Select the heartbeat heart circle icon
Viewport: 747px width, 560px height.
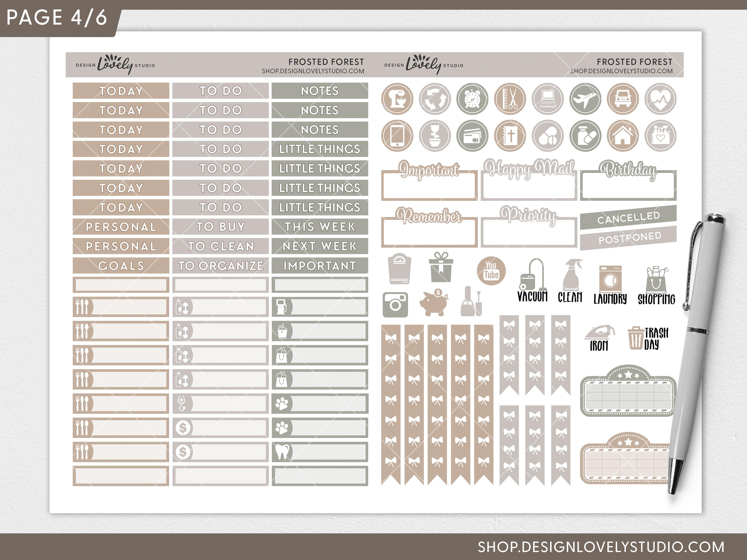tap(661, 99)
